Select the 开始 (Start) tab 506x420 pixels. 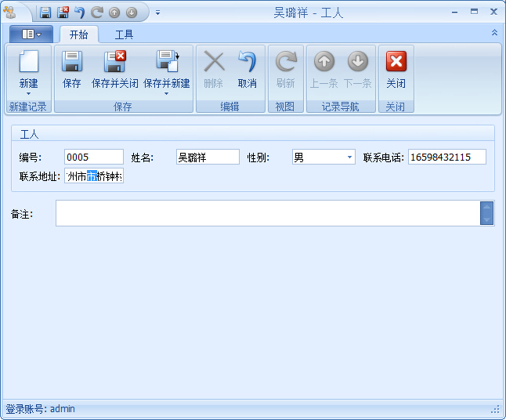click(78, 34)
